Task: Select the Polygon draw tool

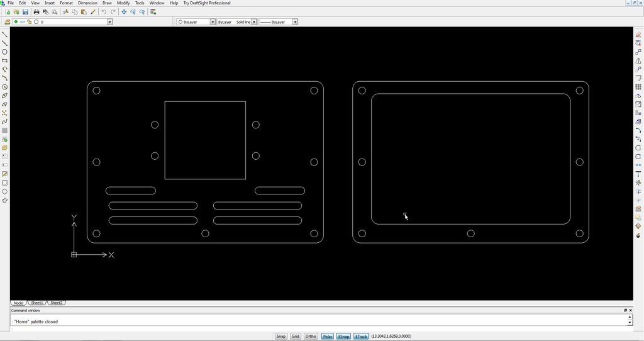Action: [x=5, y=52]
